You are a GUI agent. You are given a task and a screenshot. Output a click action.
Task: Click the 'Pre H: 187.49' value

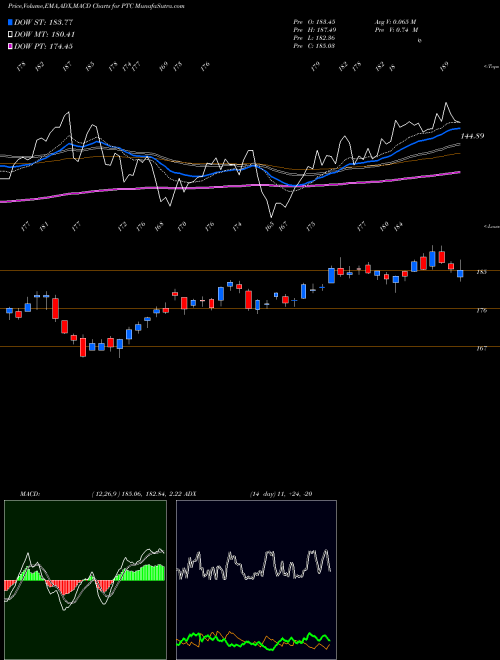pyautogui.click(x=314, y=30)
